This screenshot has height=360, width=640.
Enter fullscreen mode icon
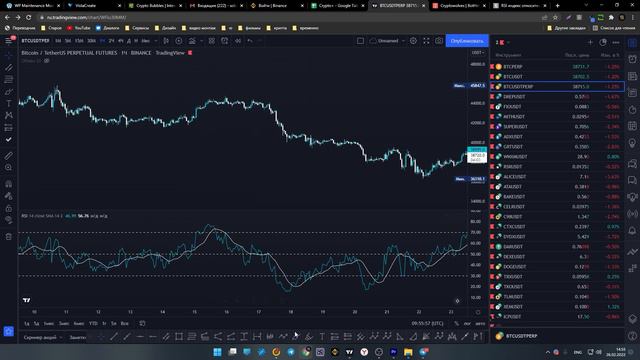426,41
